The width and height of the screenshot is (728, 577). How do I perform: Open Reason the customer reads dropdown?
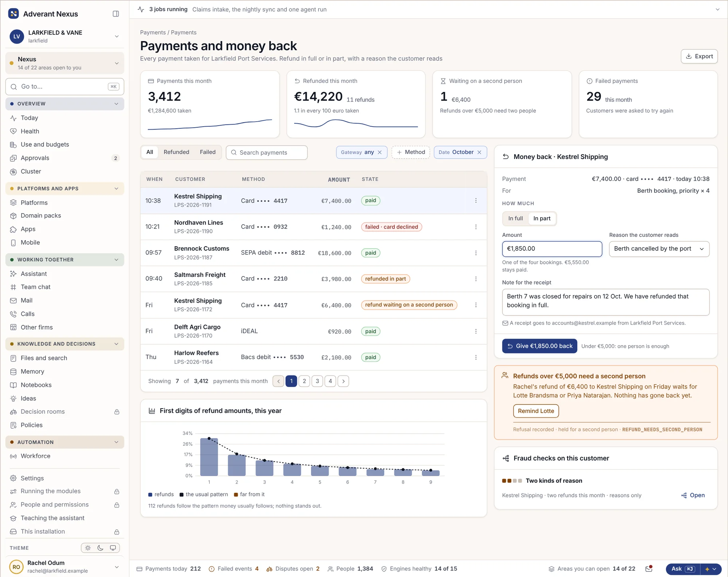659,249
